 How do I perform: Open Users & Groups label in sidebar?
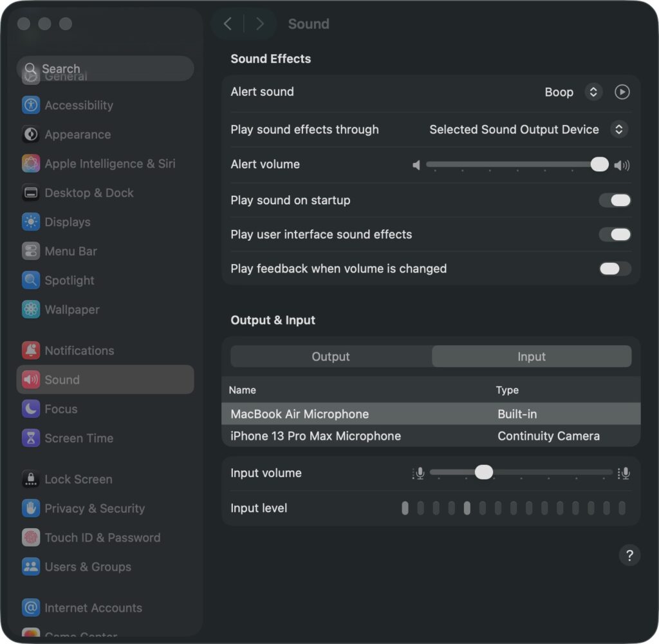(x=88, y=567)
